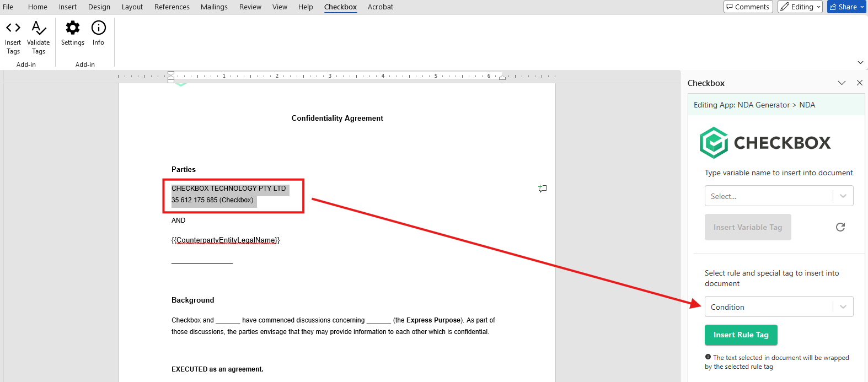Viewport: 868px width, 382px height.
Task: Switch to the Home tab
Action: [x=37, y=7]
